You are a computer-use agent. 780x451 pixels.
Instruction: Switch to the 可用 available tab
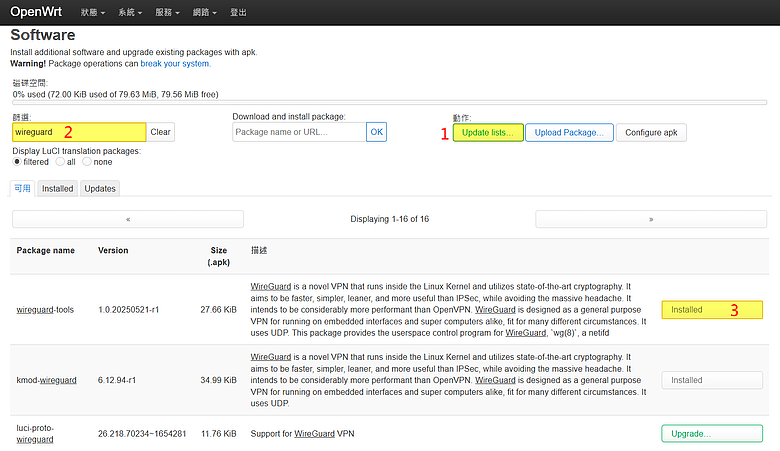click(22, 188)
